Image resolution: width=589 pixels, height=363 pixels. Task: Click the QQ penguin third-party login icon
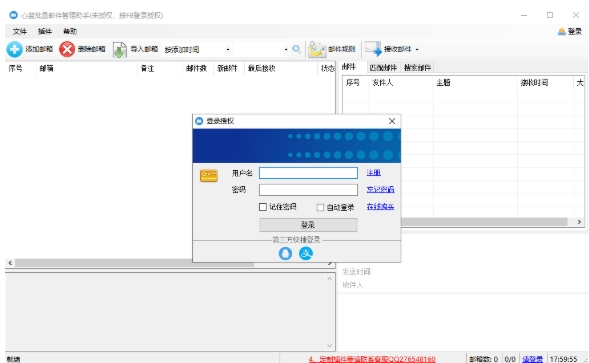(285, 253)
